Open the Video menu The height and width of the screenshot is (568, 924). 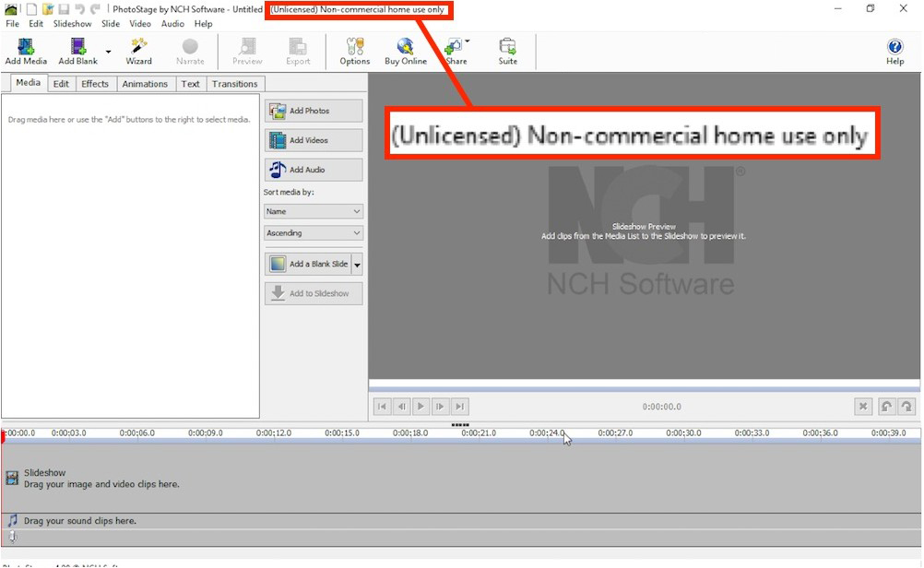tap(140, 24)
